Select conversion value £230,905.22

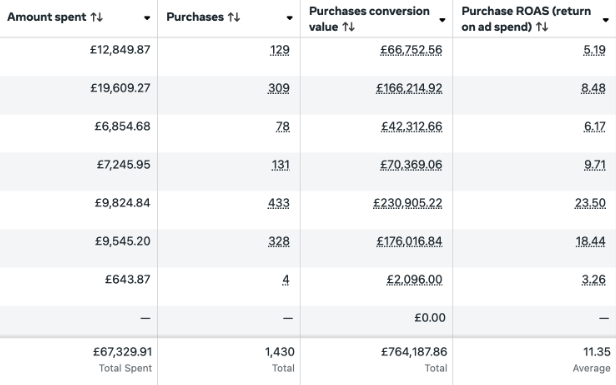(x=408, y=203)
